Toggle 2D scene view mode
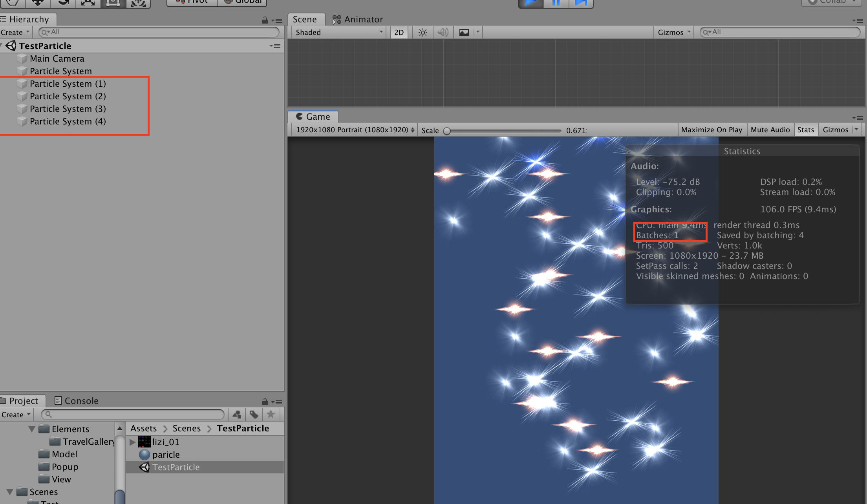This screenshot has height=504, width=867. [399, 32]
